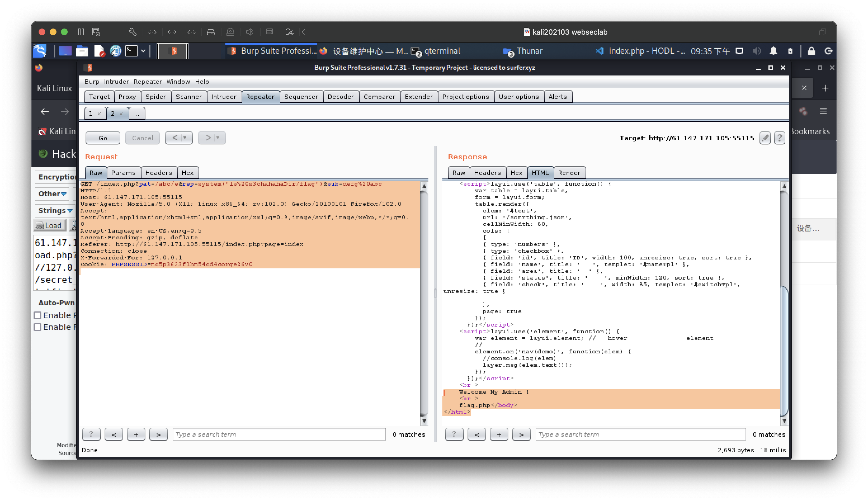
Task: Open the Intruder menu in menu bar
Action: click(116, 82)
